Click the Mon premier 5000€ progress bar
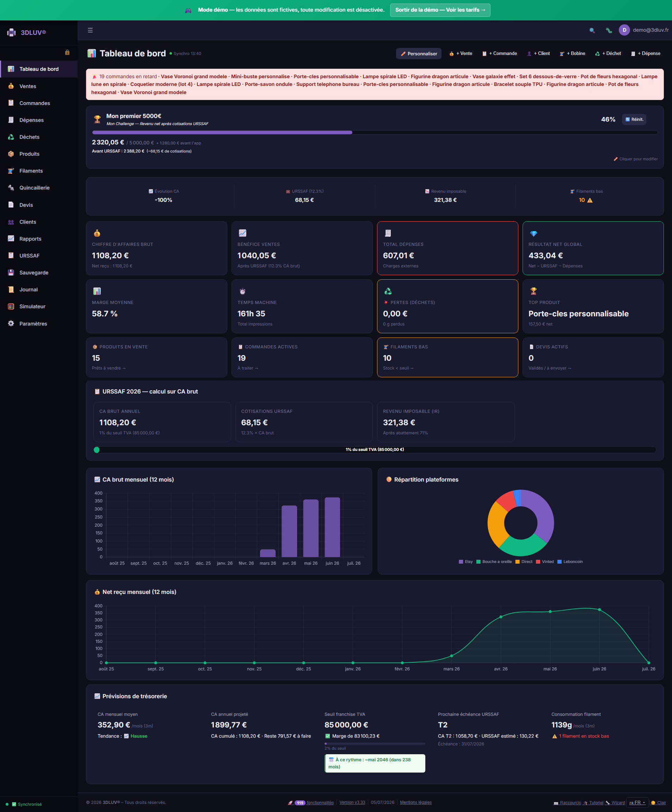 (x=375, y=132)
